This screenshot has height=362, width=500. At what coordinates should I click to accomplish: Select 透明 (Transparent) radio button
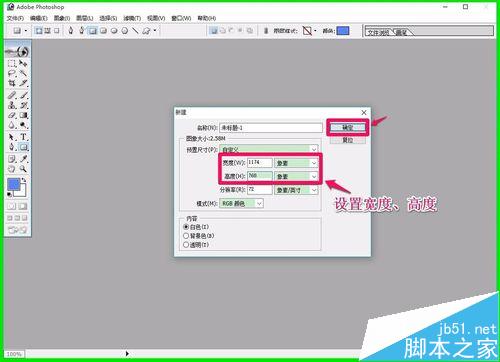pos(186,245)
